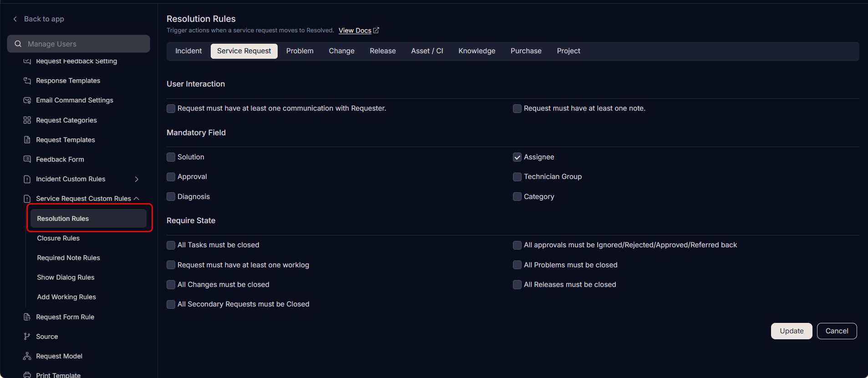
Task: Open the Problem tab
Action: tap(300, 51)
